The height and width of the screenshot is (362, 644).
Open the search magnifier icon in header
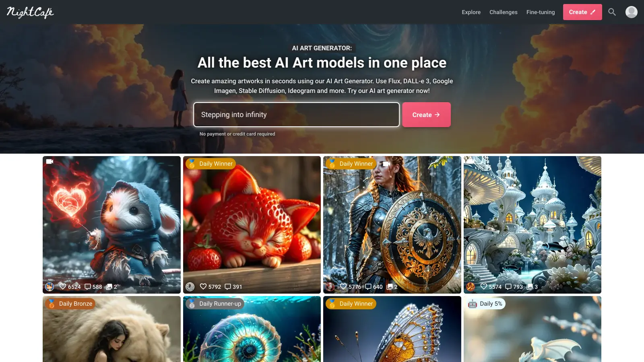coord(612,12)
